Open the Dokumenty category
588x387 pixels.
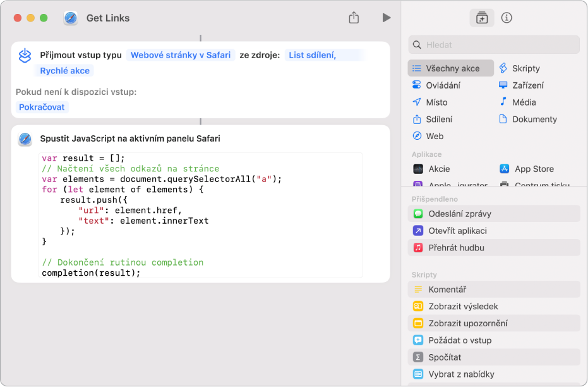coord(534,119)
